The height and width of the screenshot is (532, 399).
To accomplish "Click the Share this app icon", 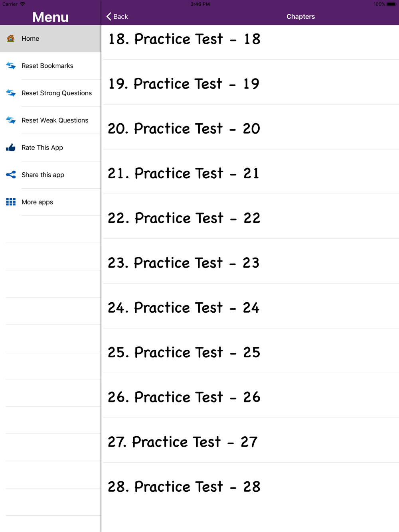I will pyautogui.click(x=11, y=175).
